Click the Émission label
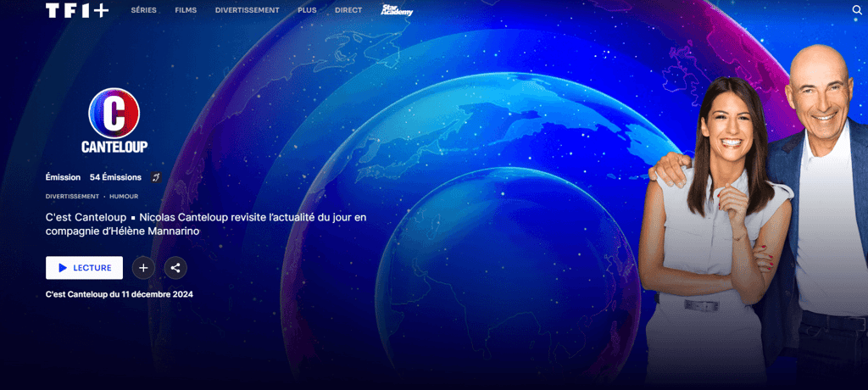The height and width of the screenshot is (390, 868). click(x=63, y=177)
